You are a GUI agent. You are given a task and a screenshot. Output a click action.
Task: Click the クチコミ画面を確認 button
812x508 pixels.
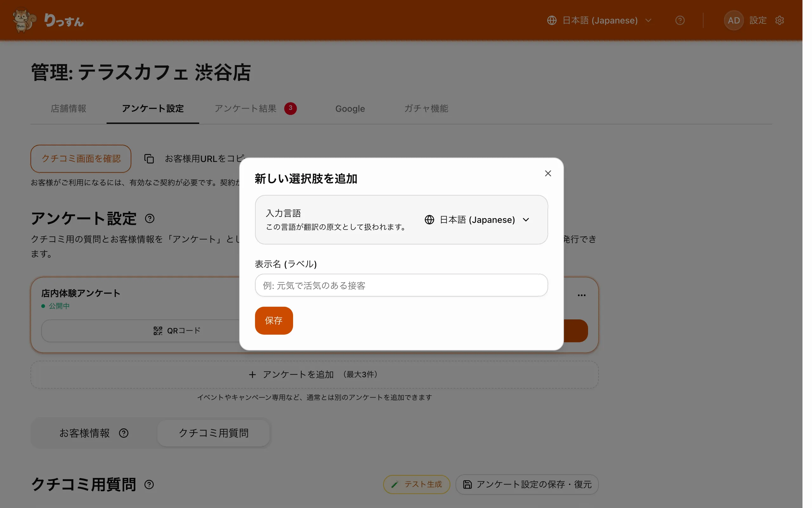[x=81, y=158]
